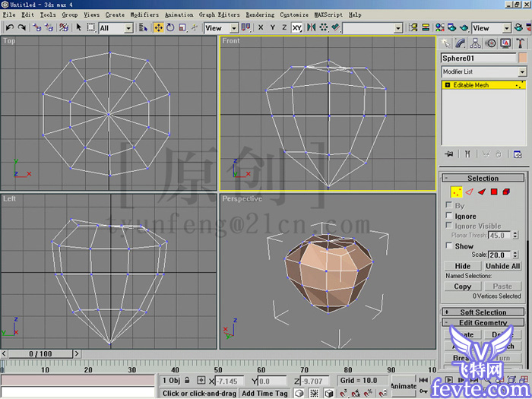Open the Hierarchy command panel tab
Screen dimensions: 532x399
[475, 43]
